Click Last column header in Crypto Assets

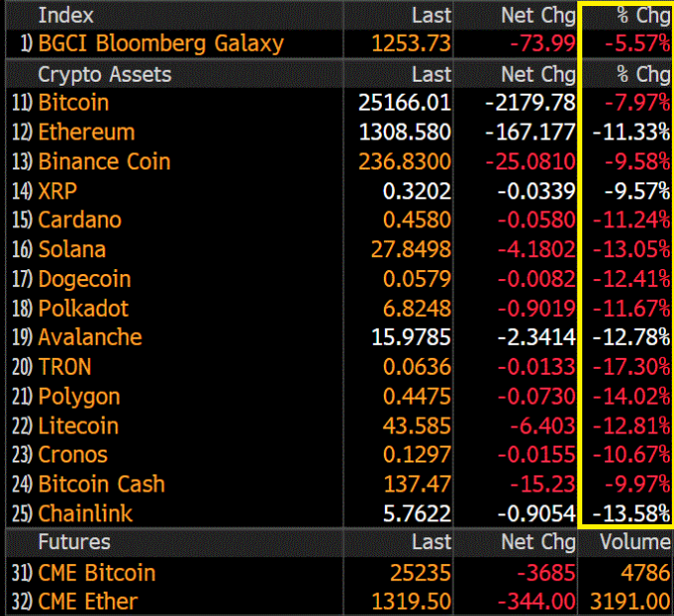pyautogui.click(x=432, y=75)
